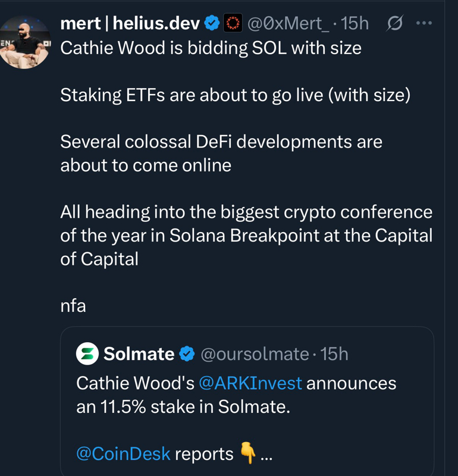Open the mert | helius.dev display name

pos(130,23)
